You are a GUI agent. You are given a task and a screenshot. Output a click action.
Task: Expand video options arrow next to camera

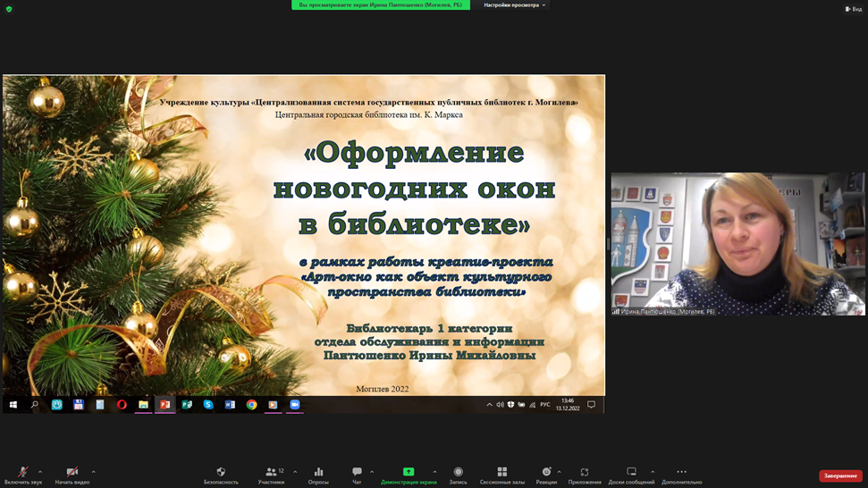[x=94, y=472]
